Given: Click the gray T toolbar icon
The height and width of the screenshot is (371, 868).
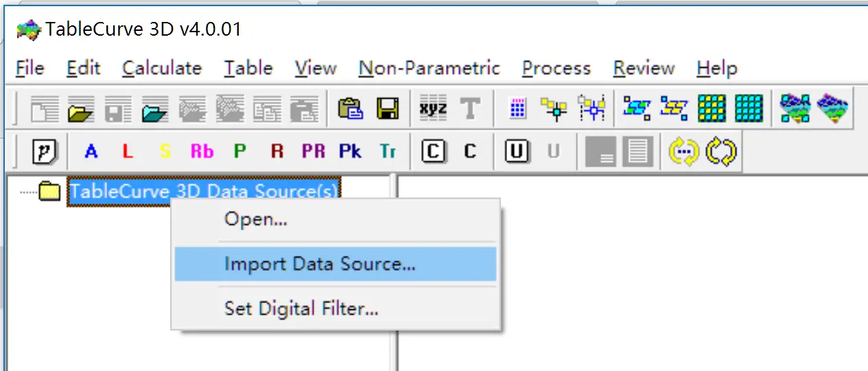Looking at the screenshot, I should click(x=470, y=109).
